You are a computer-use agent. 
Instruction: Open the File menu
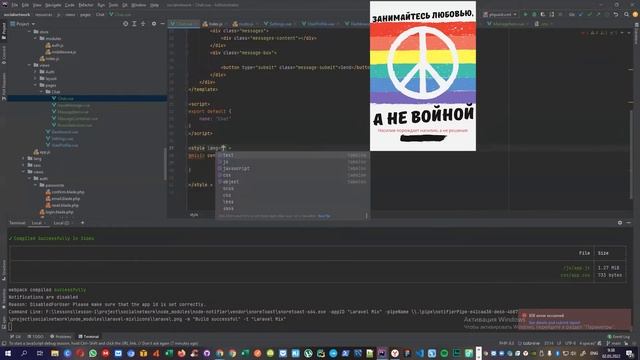pyautogui.click(x=15, y=5)
